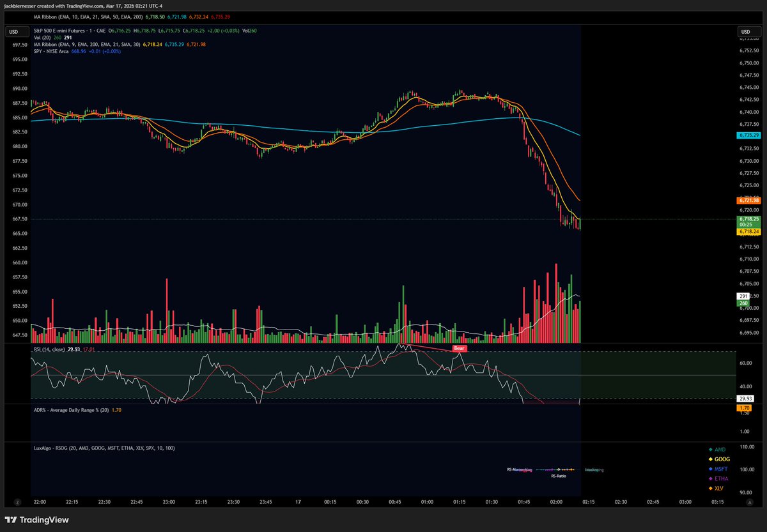The width and height of the screenshot is (767, 532).
Task: Click the +2.00 (+0.03%) change value
Action: coord(223,30)
